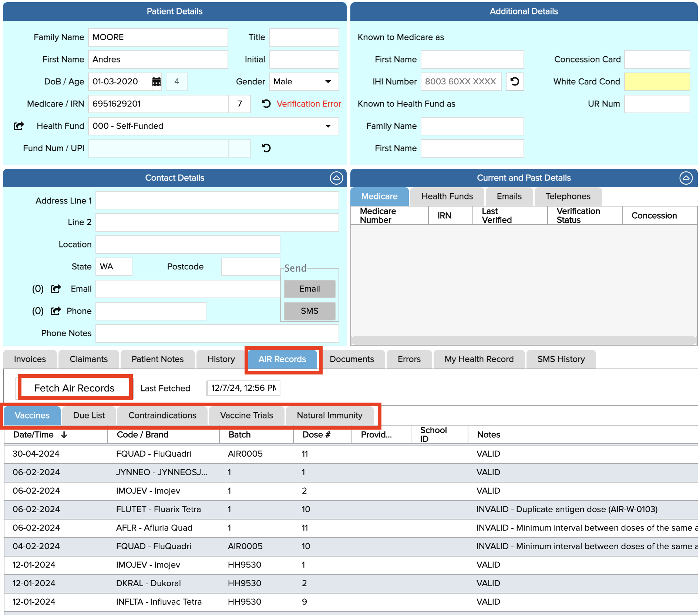The width and height of the screenshot is (700, 615).
Task: Open the Natural Immunity sub-tab
Action: pyautogui.click(x=330, y=416)
